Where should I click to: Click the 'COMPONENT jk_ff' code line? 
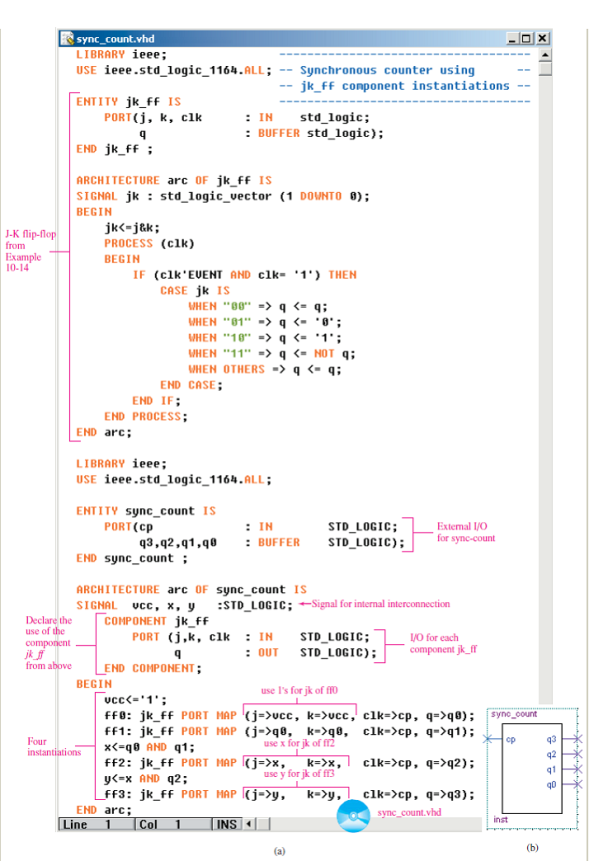(157, 622)
